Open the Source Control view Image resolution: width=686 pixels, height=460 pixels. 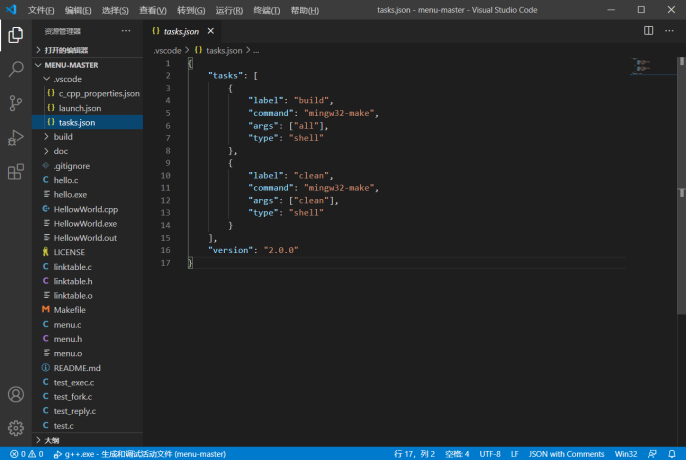[16, 103]
